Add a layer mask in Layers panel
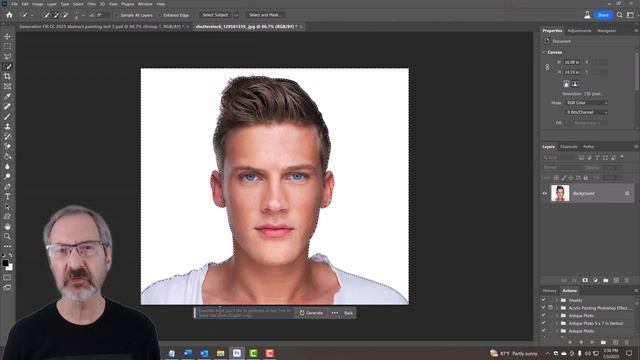Viewport: 640px width, 360px height. click(x=585, y=280)
